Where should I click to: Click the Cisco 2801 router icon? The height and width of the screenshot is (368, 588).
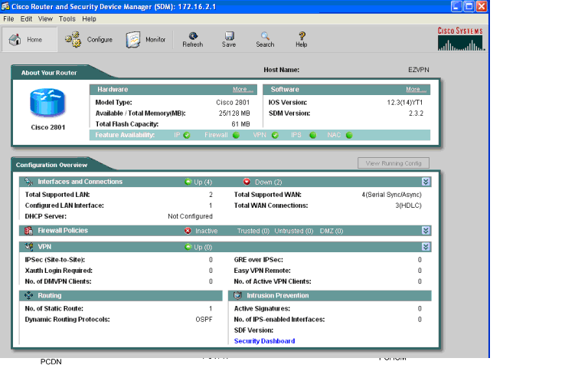tap(47, 103)
